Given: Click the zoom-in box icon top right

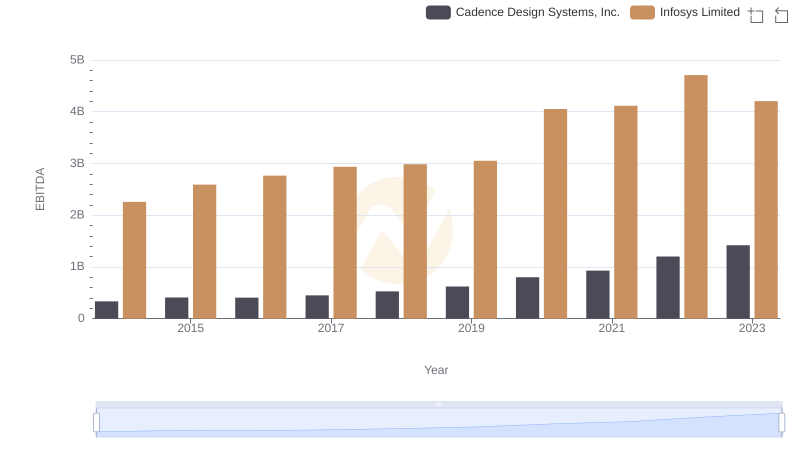Looking at the screenshot, I should click(756, 15).
